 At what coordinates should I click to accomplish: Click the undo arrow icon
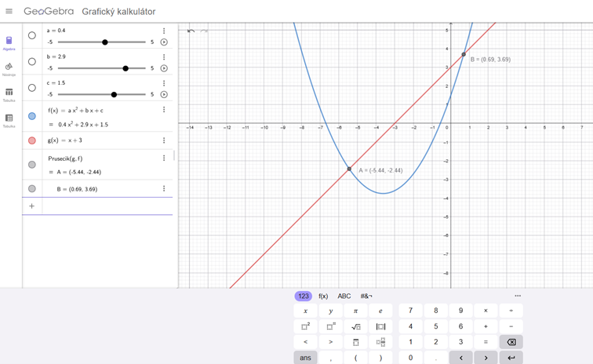tap(191, 31)
